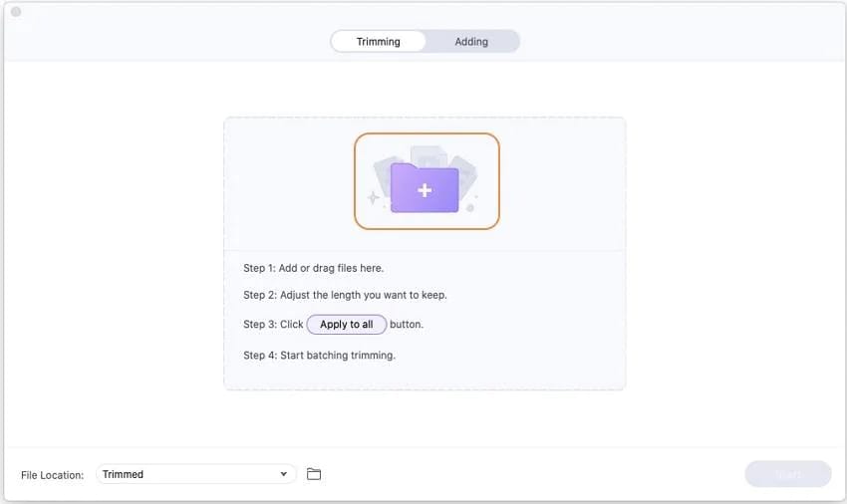Viewport: 847px width, 504px height.
Task: Click the text 'Step 2: Adjust the length you want to keep.'
Action: point(345,295)
